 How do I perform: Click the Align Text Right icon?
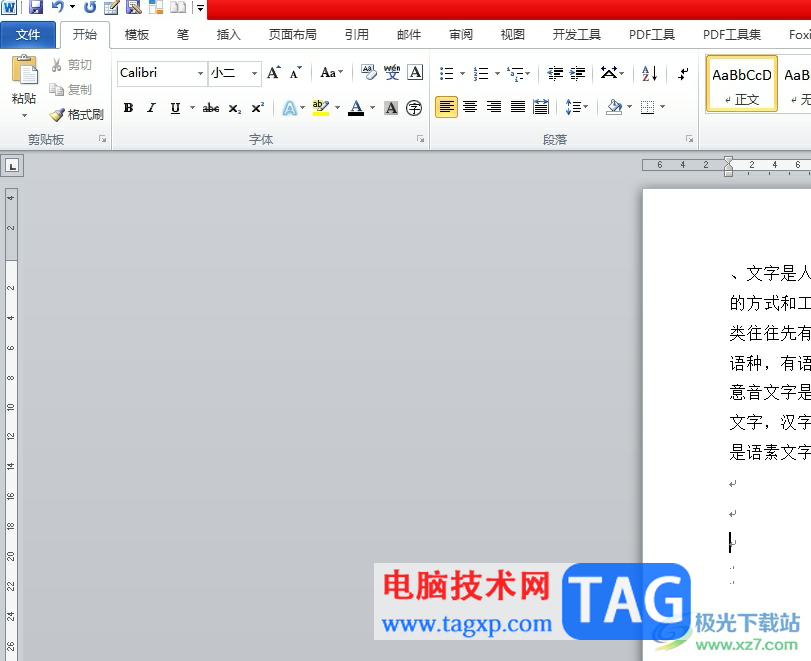pos(494,107)
